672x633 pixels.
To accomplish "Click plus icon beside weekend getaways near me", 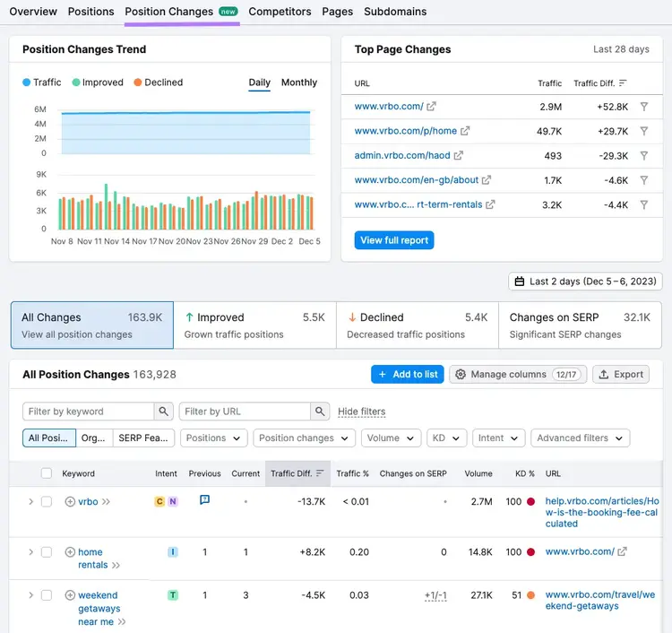I will 70,595.
